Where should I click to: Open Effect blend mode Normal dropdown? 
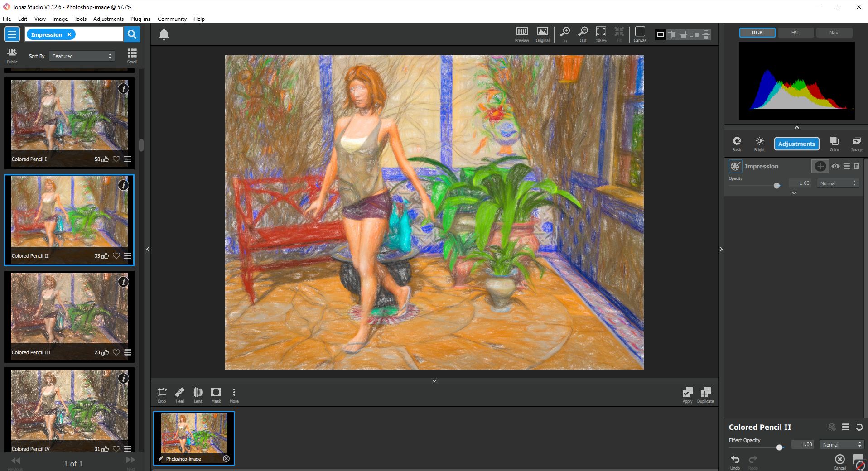coord(841,445)
